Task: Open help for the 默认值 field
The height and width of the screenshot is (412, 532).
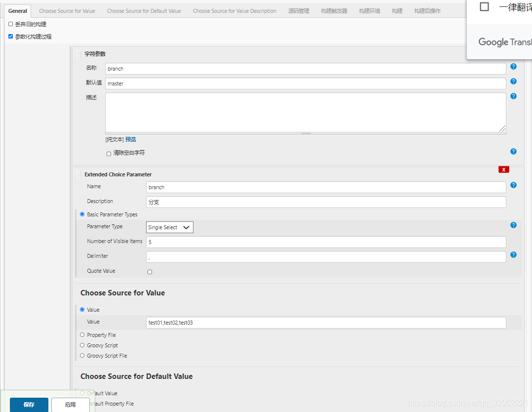Action: (x=513, y=81)
